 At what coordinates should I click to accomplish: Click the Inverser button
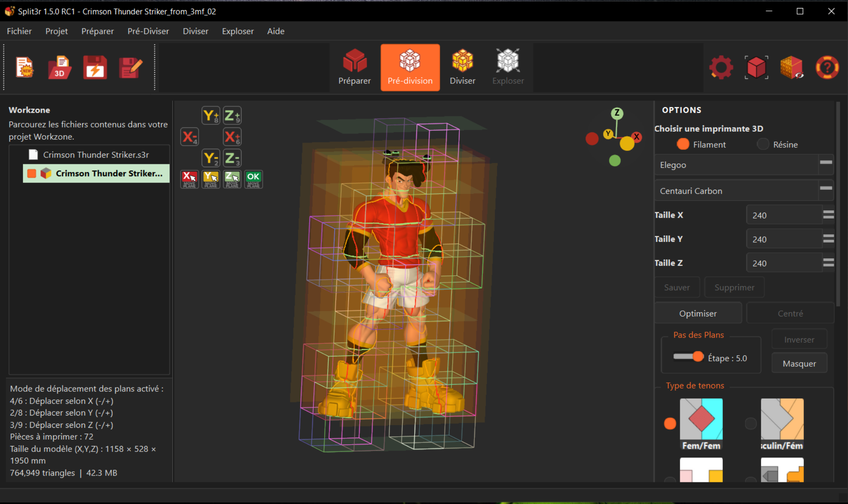click(799, 340)
